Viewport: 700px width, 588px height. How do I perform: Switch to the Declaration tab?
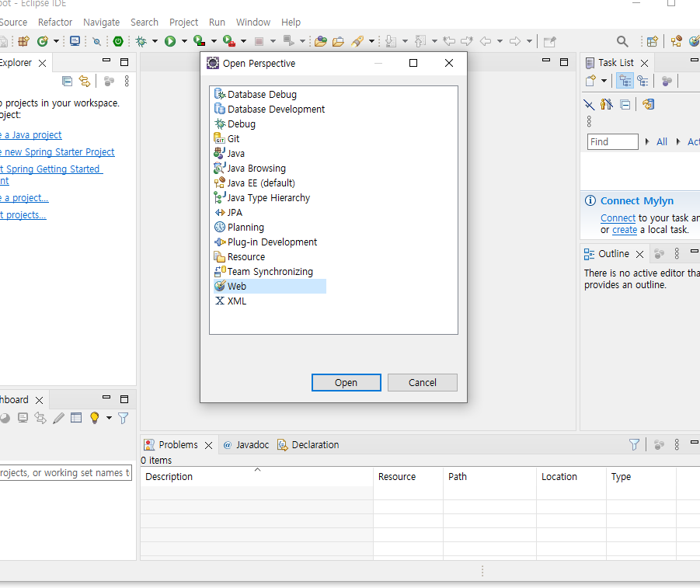tap(308, 444)
